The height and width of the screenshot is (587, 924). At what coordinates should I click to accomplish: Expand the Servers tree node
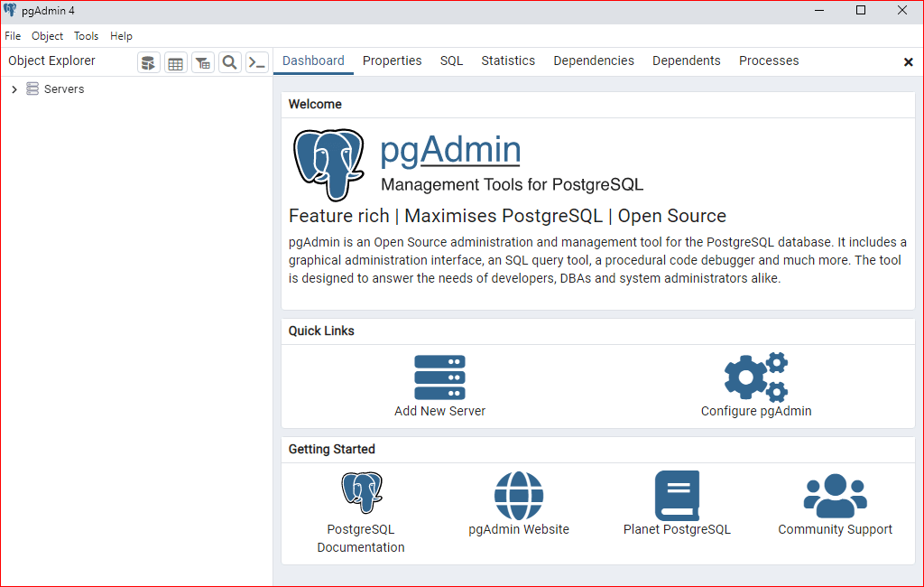[x=14, y=89]
